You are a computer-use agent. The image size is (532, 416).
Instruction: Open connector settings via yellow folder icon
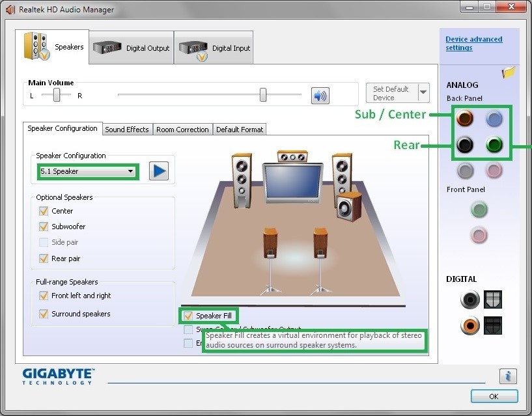pyautogui.click(x=509, y=72)
